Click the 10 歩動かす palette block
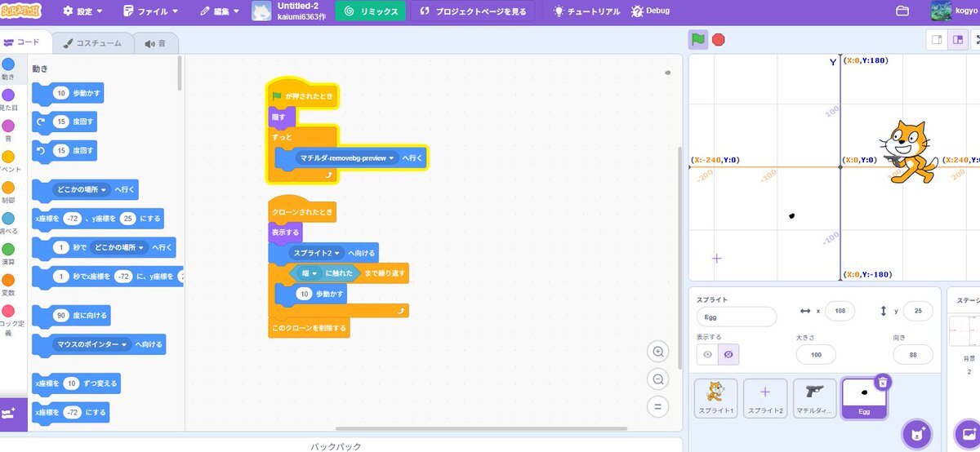The image size is (980, 452). 68,94
